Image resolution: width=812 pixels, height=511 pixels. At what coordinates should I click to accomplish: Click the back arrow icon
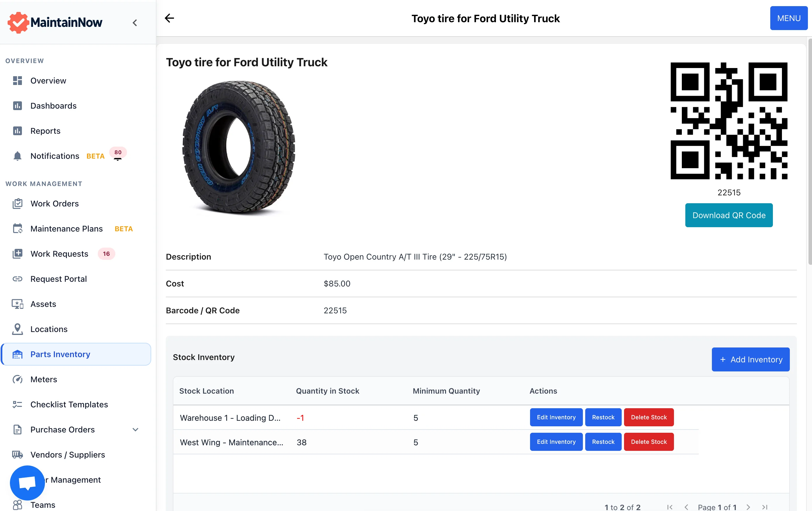pyautogui.click(x=169, y=18)
